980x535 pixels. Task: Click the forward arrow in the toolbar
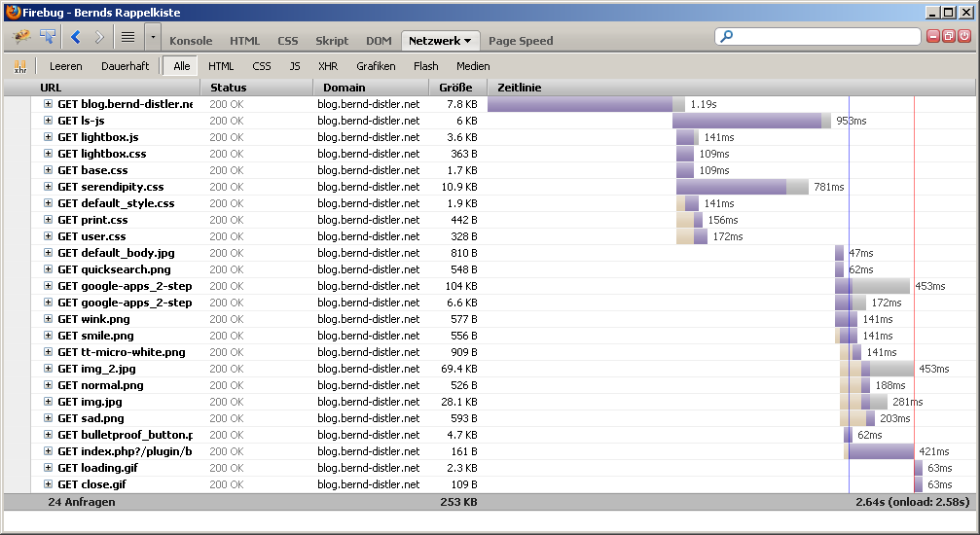click(98, 38)
